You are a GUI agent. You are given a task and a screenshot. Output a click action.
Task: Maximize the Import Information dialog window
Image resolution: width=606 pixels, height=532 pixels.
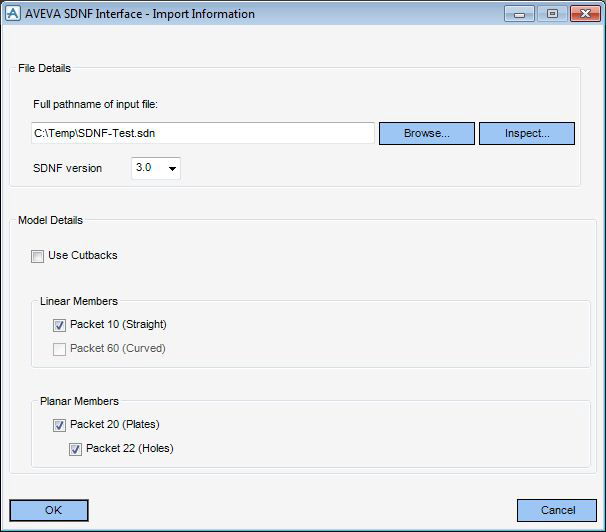click(552, 14)
